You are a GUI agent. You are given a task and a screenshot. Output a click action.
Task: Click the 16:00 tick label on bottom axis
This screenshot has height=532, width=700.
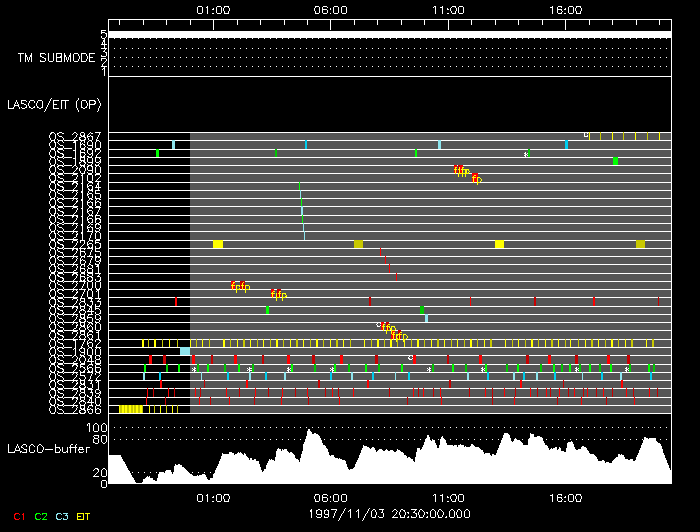(x=566, y=497)
